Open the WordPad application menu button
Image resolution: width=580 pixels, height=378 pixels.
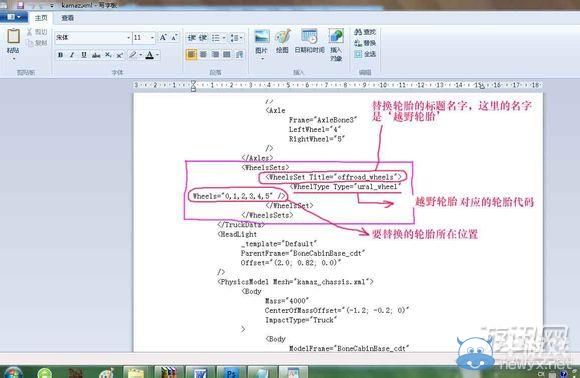tap(13, 17)
